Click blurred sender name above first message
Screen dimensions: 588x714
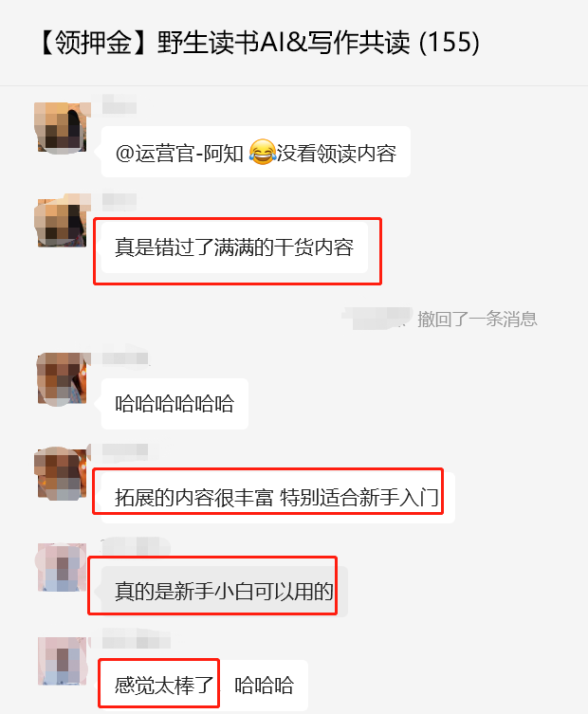pyautogui.click(x=119, y=103)
